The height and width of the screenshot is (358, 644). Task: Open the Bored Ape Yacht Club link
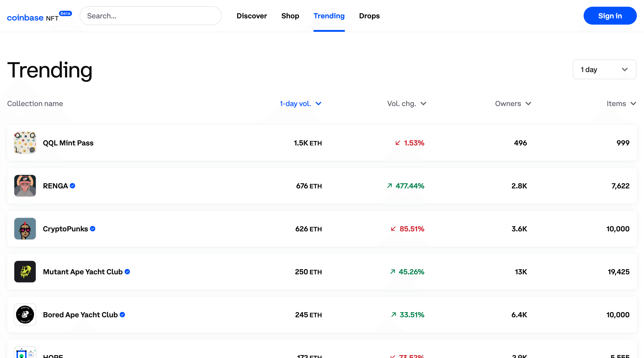80,315
